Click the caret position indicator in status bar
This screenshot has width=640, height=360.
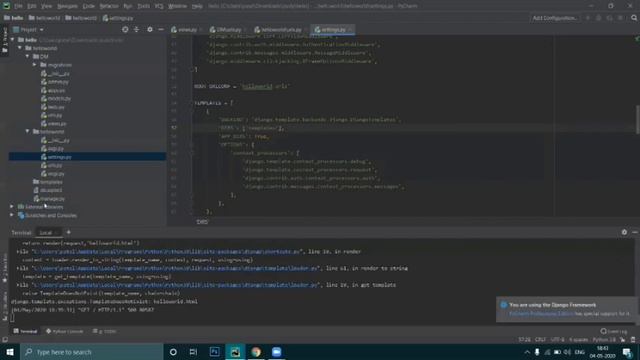[524, 340]
